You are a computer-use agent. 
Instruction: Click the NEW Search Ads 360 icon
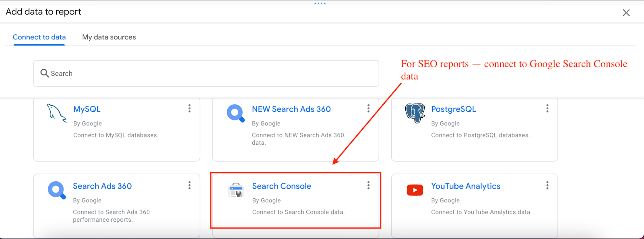click(x=235, y=113)
